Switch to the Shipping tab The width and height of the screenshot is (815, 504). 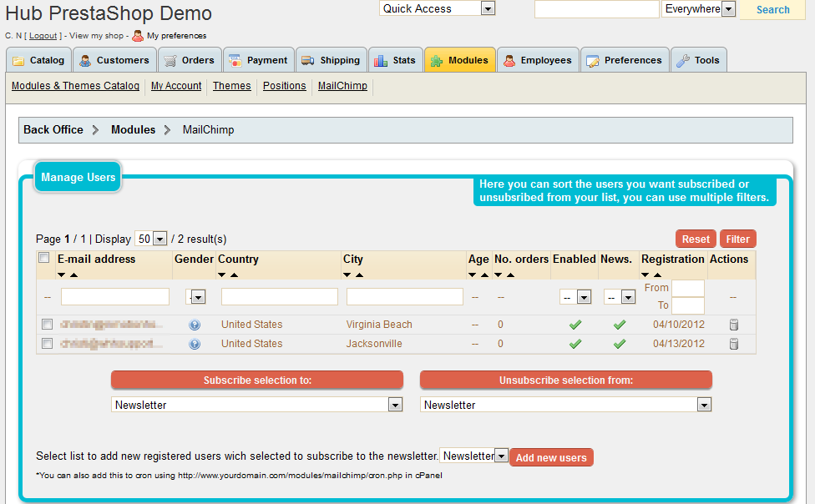coord(332,60)
